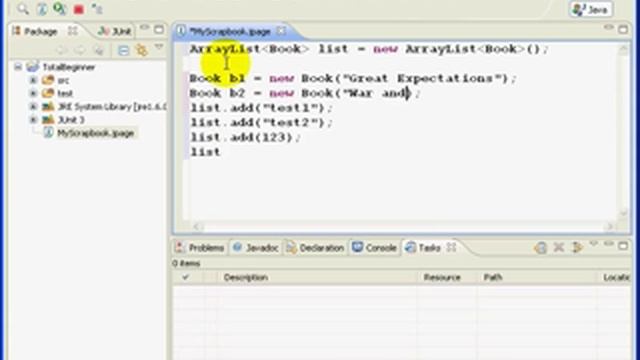Expand the JRE System Library node

[33, 107]
